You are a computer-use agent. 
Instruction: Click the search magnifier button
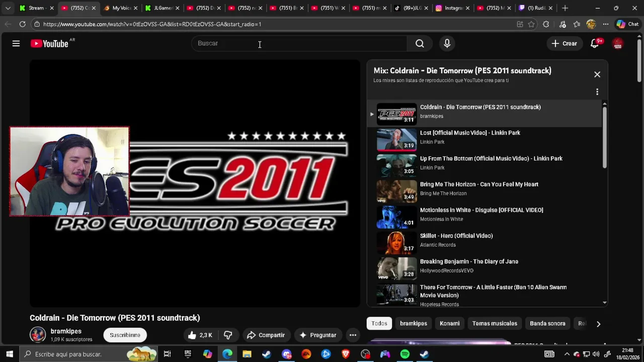click(420, 43)
